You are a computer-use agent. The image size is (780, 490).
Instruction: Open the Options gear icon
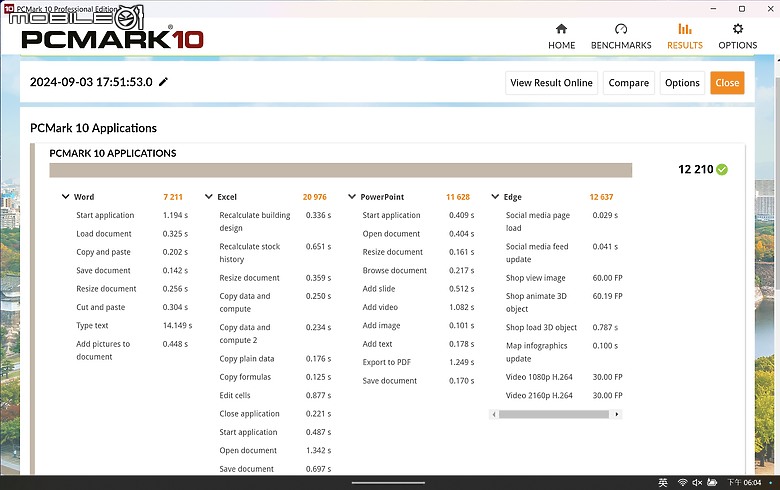click(x=738, y=29)
